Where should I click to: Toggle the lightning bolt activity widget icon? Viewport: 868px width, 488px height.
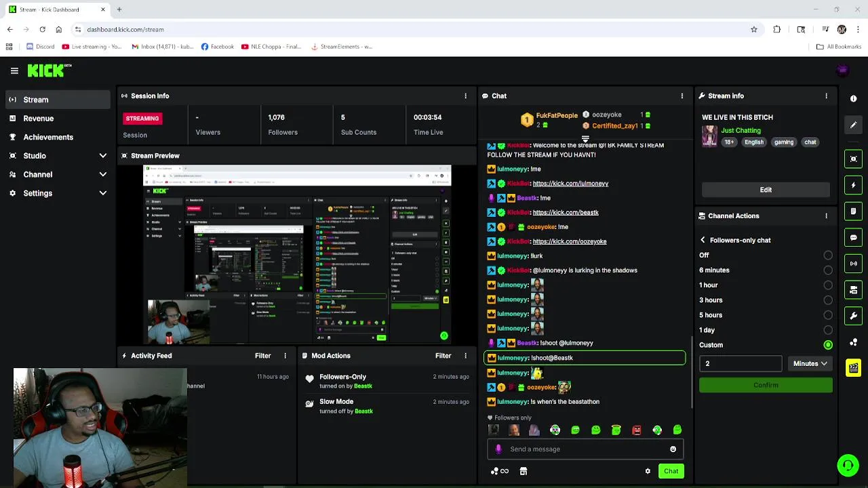853,185
